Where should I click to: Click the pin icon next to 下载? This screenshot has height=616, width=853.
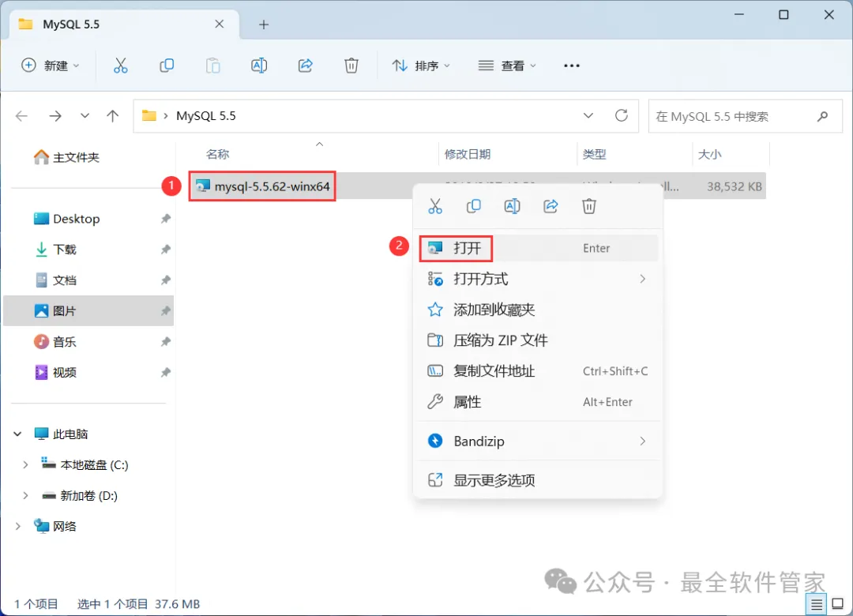tap(165, 250)
